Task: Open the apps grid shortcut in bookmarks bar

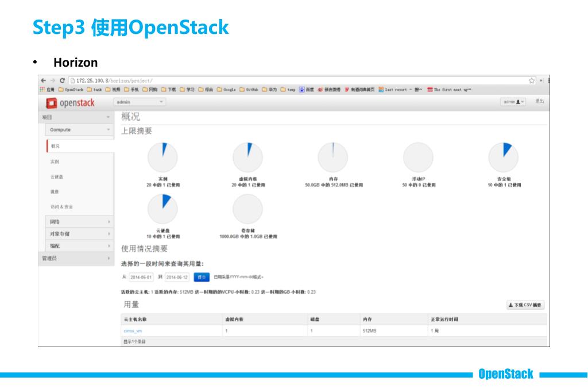Action: pyautogui.click(x=48, y=89)
